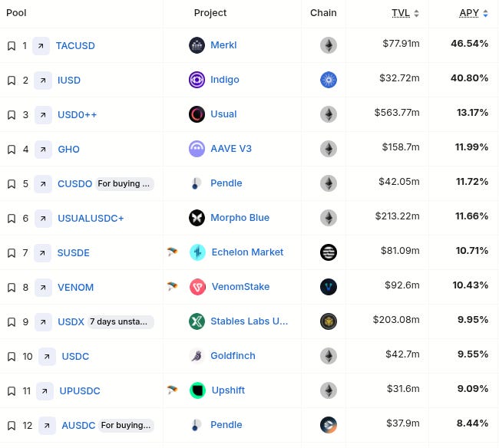Screen dimensions: 499x448
Task: Open external link arrow for USDX
Action: (43, 322)
